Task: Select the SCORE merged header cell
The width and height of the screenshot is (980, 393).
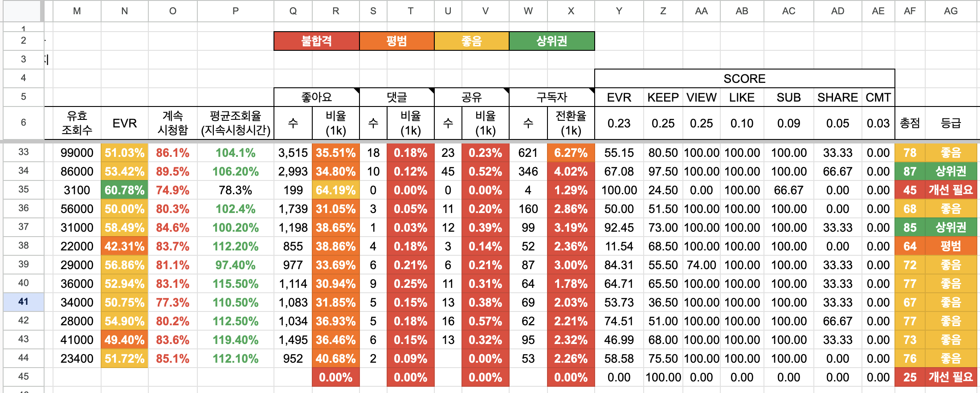Action: click(x=744, y=78)
